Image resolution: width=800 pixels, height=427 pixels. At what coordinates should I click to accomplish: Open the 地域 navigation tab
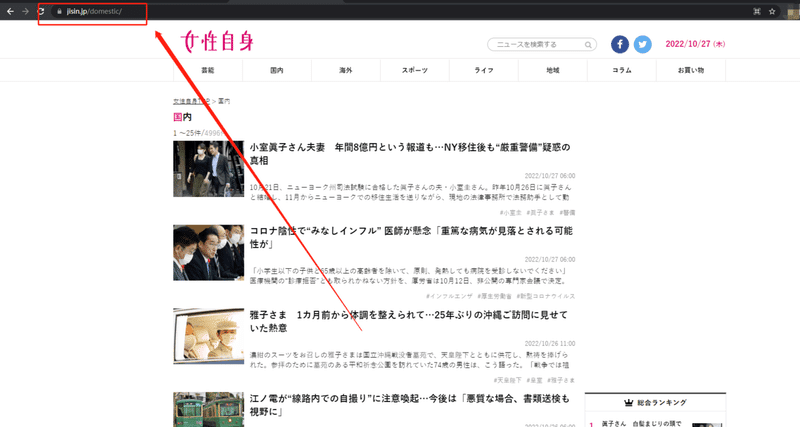(553, 70)
